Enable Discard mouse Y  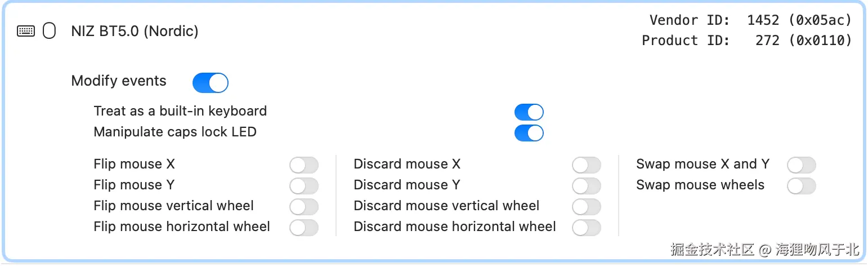[x=586, y=186]
